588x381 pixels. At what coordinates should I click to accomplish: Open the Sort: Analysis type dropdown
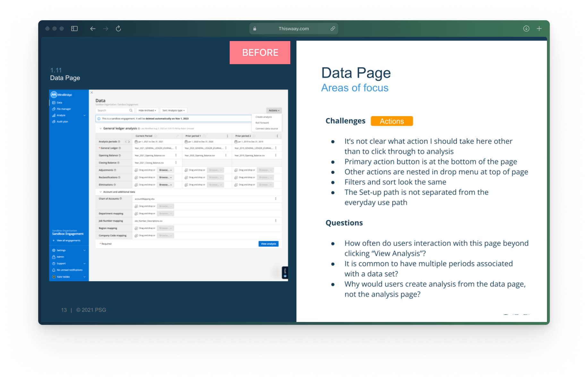coord(174,110)
